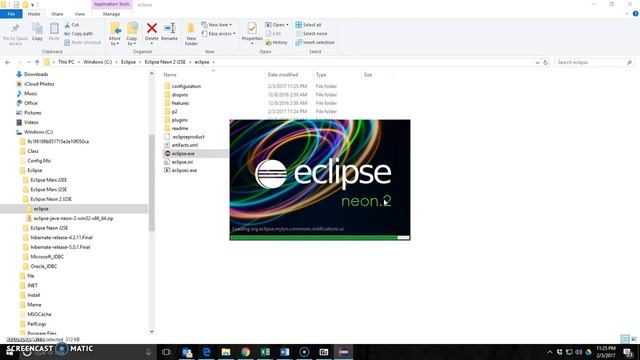This screenshot has width=640, height=360.
Task: Refresh the eclipse folder view
Action: pyautogui.click(x=545, y=62)
